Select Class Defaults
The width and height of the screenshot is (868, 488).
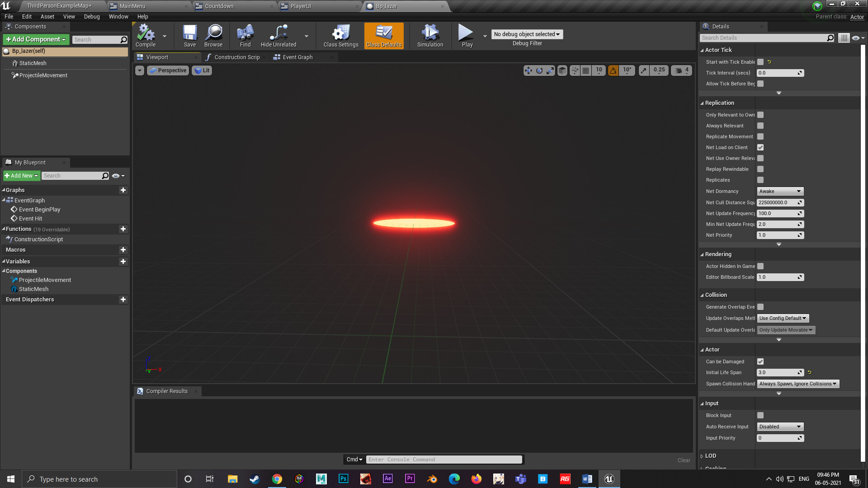click(383, 36)
